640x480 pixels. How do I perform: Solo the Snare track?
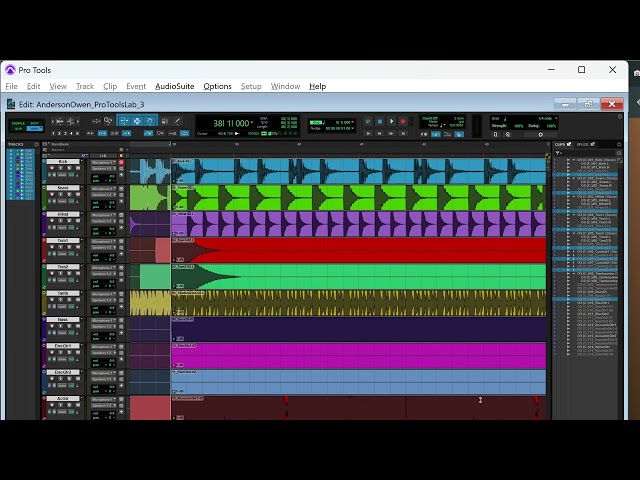click(69, 194)
